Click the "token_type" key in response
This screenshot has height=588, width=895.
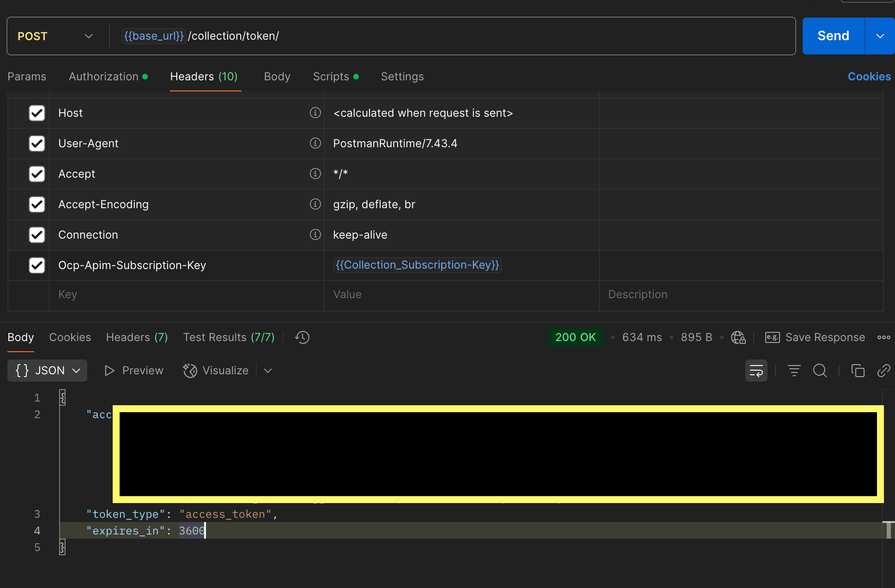(x=126, y=514)
